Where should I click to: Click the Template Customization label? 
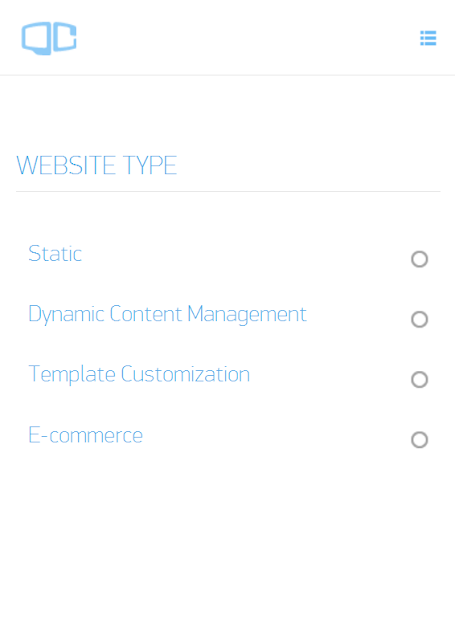coord(139,374)
